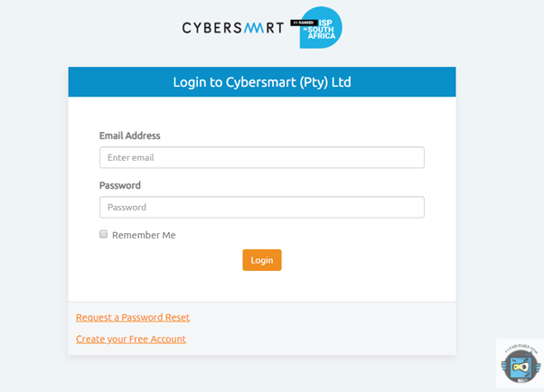Click the blue ISP South Africa badge

pyautogui.click(x=321, y=27)
